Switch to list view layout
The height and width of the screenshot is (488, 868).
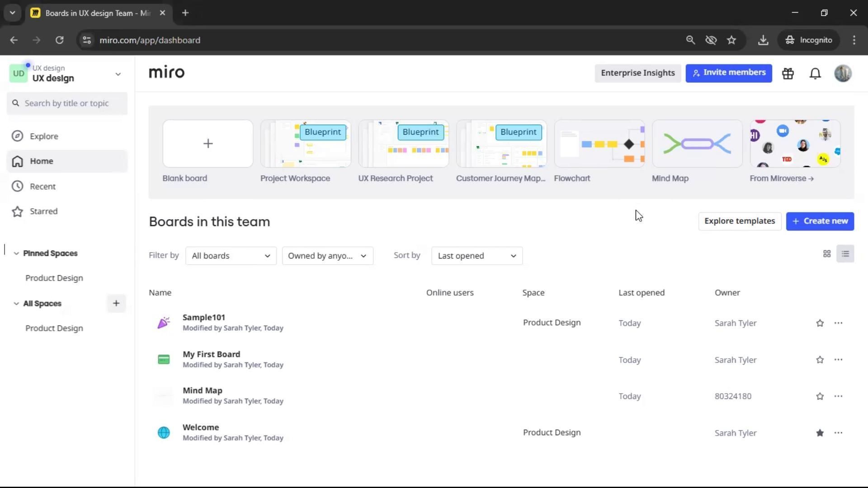coord(845,254)
